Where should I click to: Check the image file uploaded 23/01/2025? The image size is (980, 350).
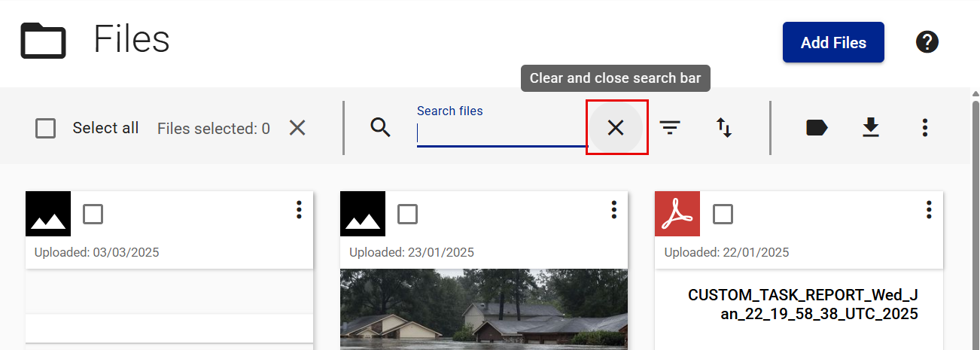[407, 215]
